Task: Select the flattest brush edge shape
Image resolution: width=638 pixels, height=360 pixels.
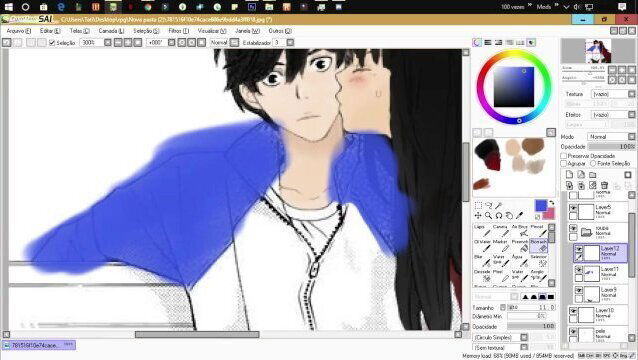Action: coord(551,297)
